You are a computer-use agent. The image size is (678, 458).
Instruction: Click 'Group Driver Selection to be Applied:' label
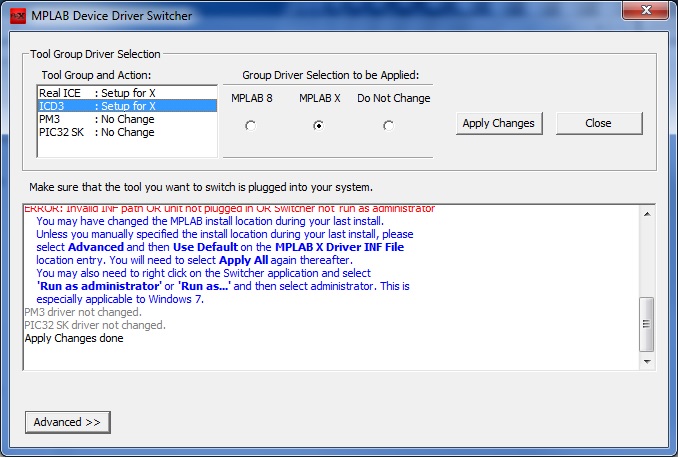(x=331, y=75)
